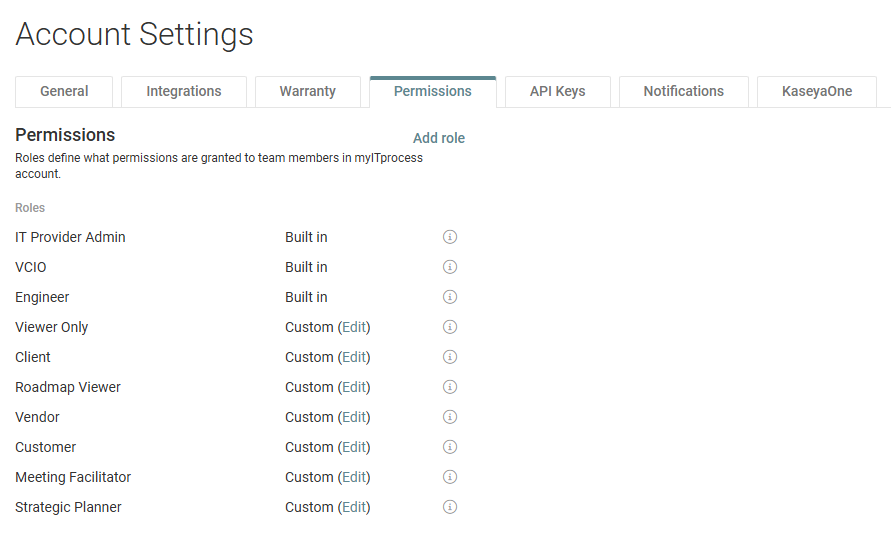This screenshot has width=891, height=538.
Task: Open the Customer role info icon
Action: 450,447
